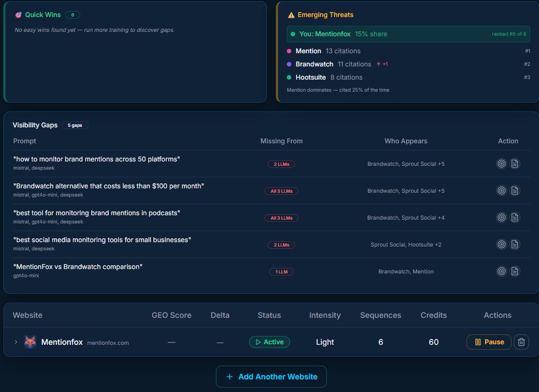This screenshot has height=392, width=539.
Task: Click target icon for podcasts prompt row
Action: point(502,217)
